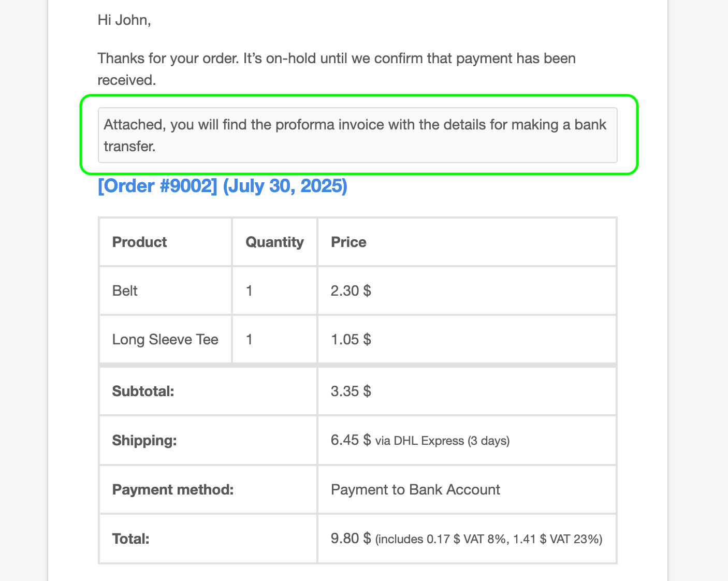Click the Belt product cell
The width and height of the screenshot is (728, 581).
pyautogui.click(x=125, y=290)
